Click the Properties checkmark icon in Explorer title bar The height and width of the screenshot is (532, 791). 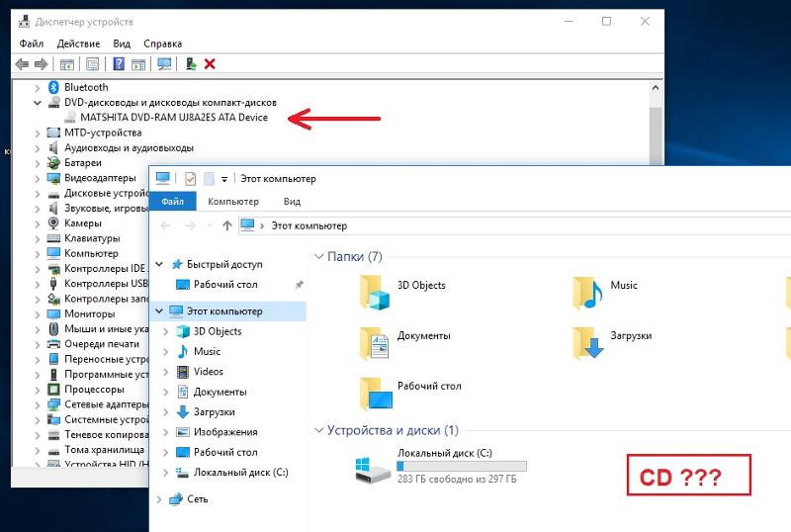coord(190,179)
